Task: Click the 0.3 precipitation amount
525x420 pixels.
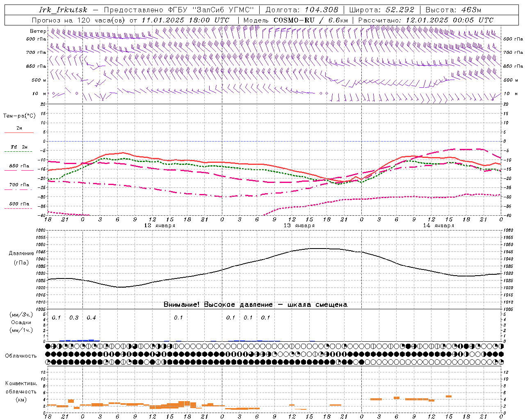Action: (x=74, y=318)
